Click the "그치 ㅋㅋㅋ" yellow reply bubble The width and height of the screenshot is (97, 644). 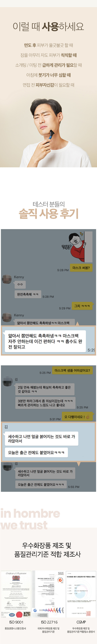click(82, 306)
